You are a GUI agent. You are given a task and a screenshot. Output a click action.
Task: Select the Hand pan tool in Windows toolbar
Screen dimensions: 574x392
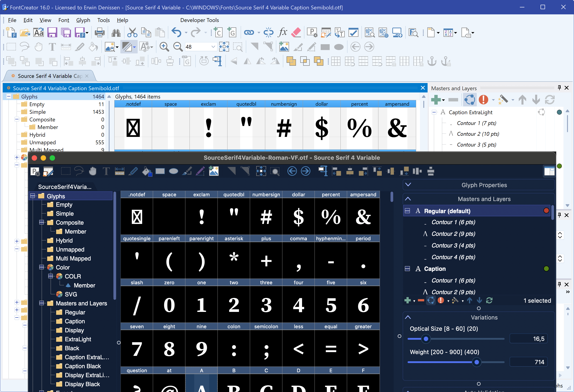(39, 47)
